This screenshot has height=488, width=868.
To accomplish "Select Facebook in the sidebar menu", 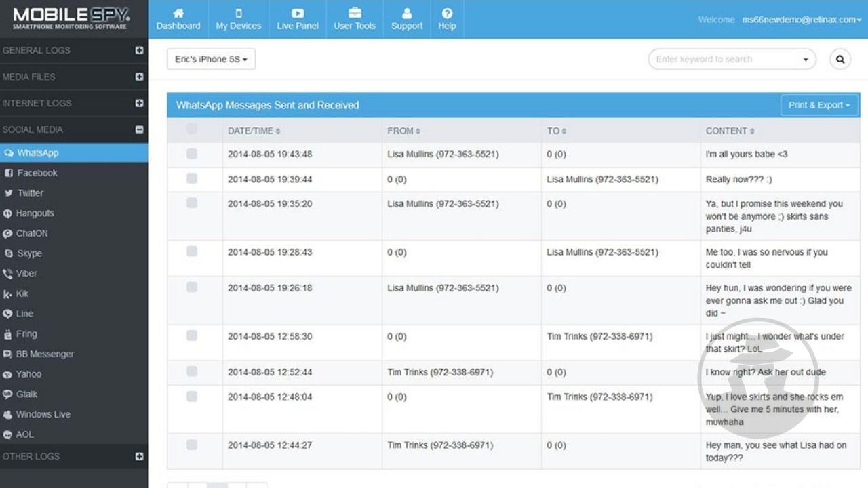I will [x=74, y=174].
